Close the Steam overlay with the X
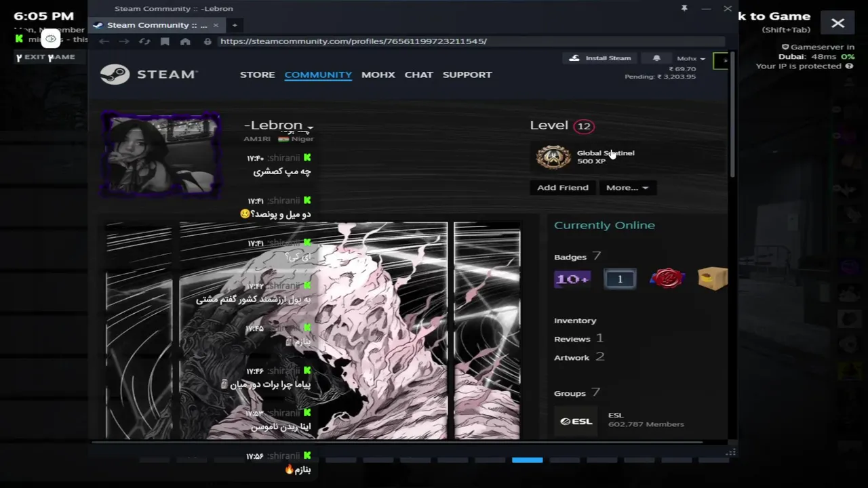Screen dimensions: 868x488 coord(838,23)
